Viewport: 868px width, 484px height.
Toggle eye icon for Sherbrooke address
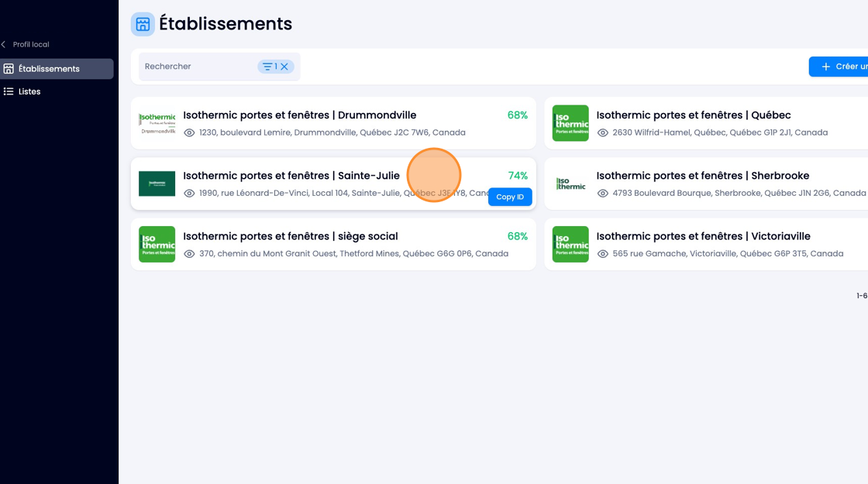(x=603, y=193)
